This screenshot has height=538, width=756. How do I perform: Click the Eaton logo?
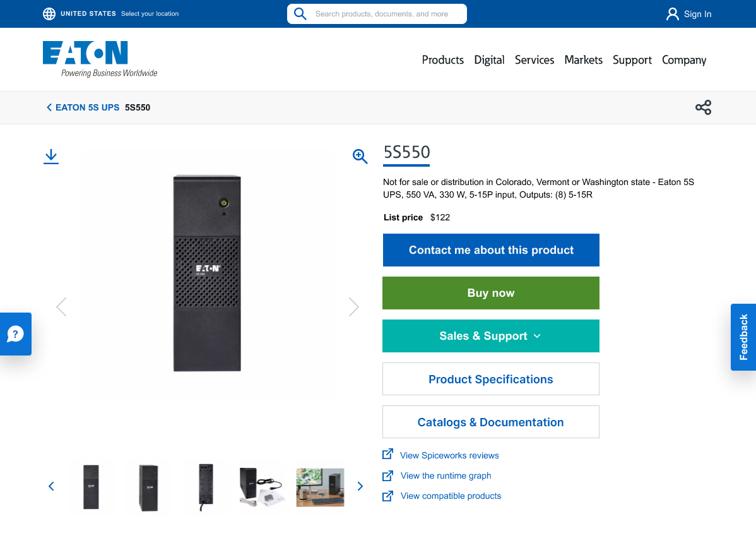(x=85, y=53)
